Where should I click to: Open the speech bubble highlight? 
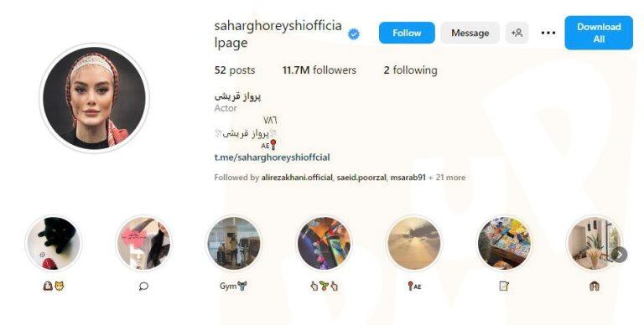[143, 244]
